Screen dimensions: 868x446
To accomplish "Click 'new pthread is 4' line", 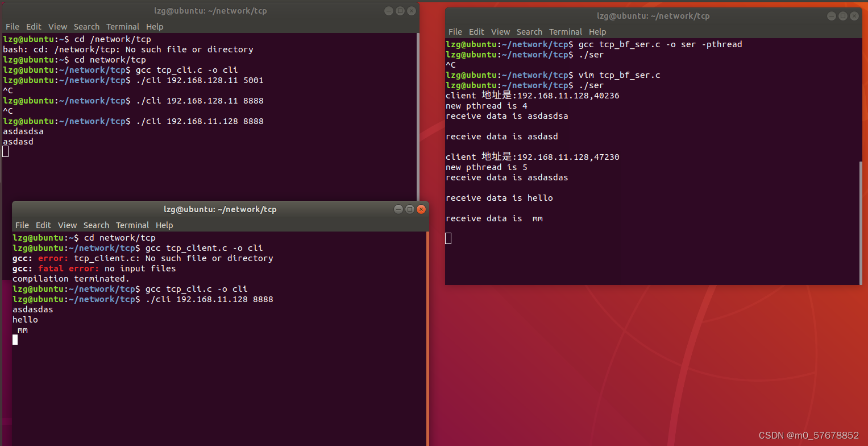I will (x=487, y=106).
